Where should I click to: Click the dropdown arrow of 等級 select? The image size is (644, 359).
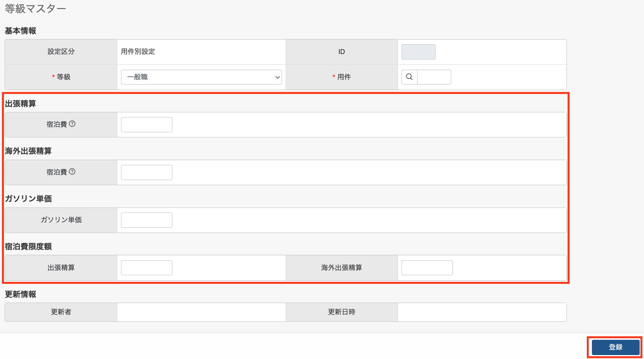tap(277, 77)
